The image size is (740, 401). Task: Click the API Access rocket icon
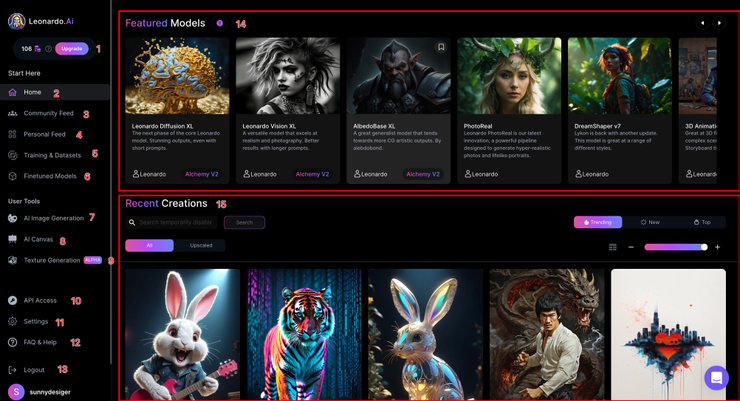(13, 300)
